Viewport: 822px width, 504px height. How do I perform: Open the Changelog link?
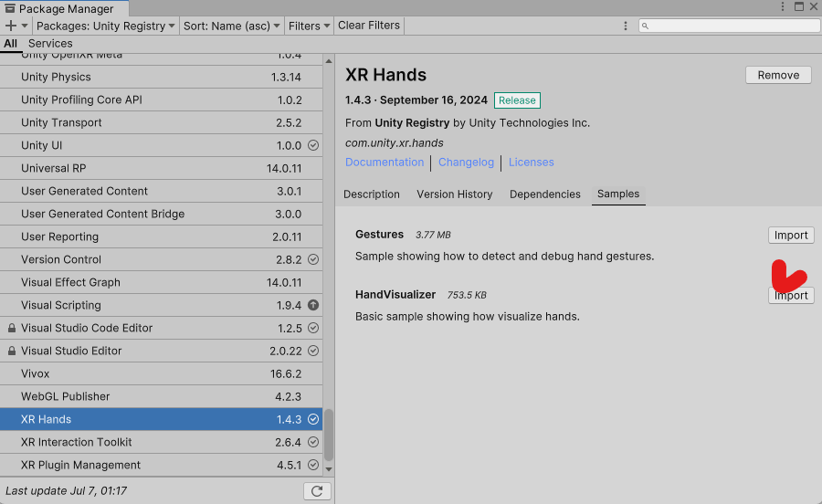pos(466,163)
